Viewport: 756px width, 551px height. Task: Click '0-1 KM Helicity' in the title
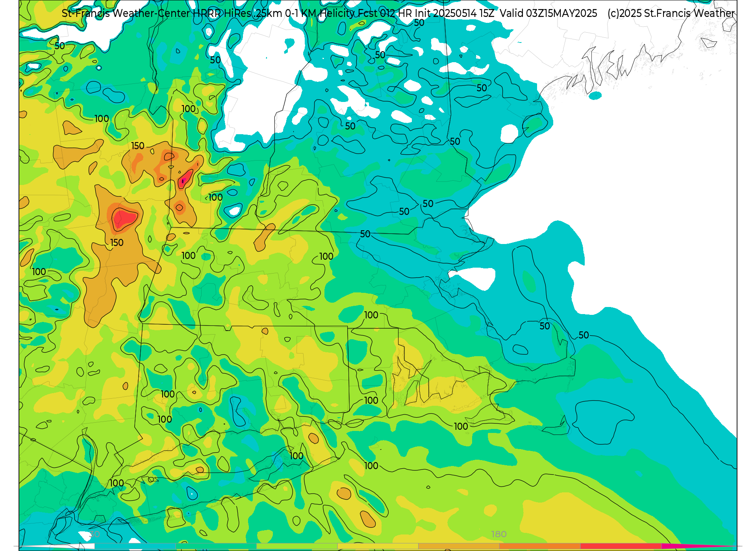[x=321, y=13]
